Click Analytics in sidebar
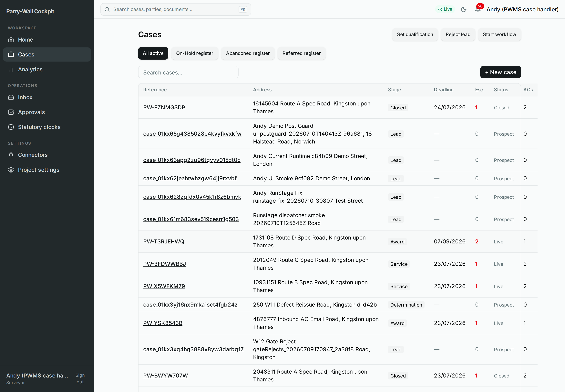The image size is (565, 392). click(47, 70)
